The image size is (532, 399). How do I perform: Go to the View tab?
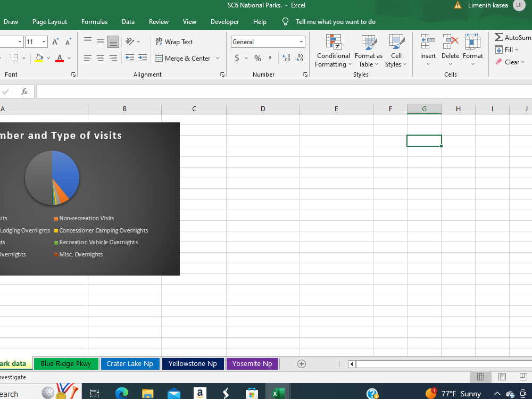click(189, 22)
